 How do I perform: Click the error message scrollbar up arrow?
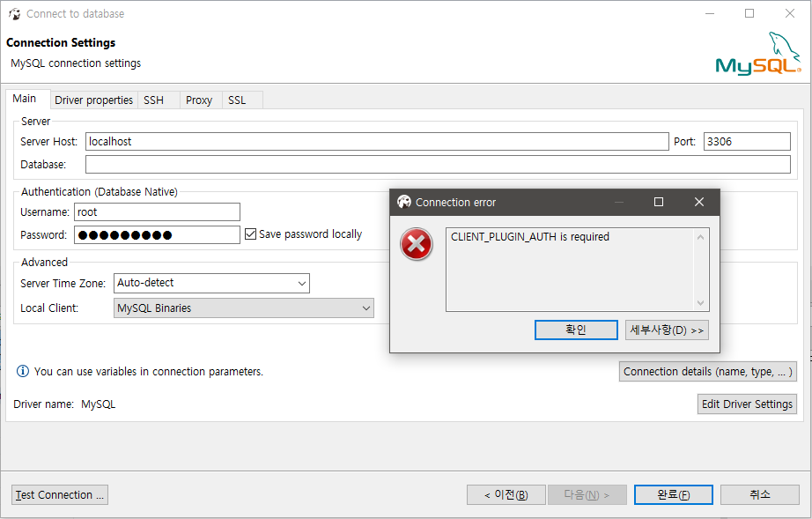pyautogui.click(x=701, y=237)
